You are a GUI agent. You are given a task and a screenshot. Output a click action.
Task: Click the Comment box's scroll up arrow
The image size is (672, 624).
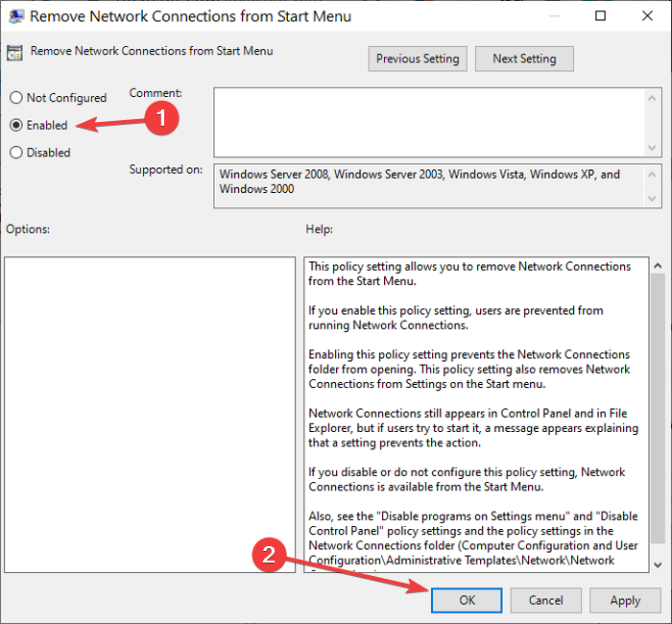pyautogui.click(x=652, y=98)
